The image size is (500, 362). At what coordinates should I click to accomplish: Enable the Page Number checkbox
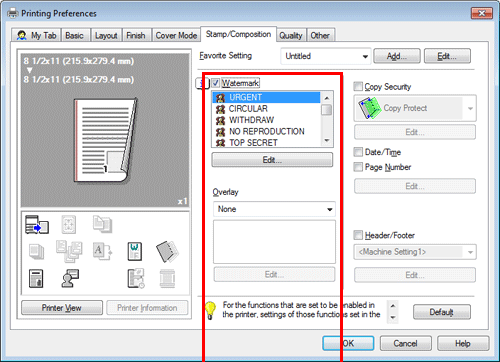358,167
